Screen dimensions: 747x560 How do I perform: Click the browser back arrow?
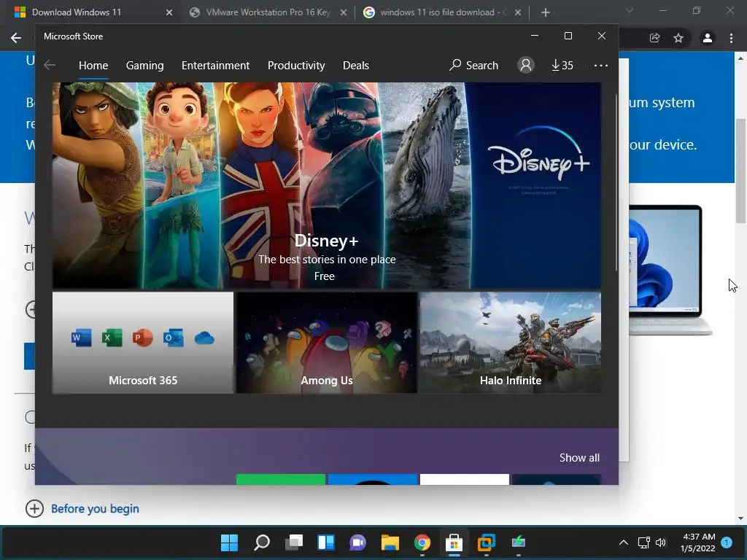coord(16,38)
